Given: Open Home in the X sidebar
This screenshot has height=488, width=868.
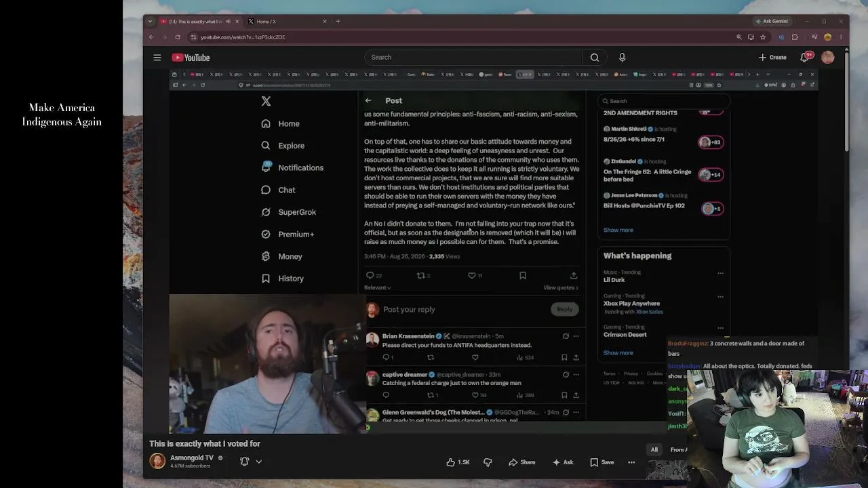Looking at the screenshot, I should pos(280,124).
